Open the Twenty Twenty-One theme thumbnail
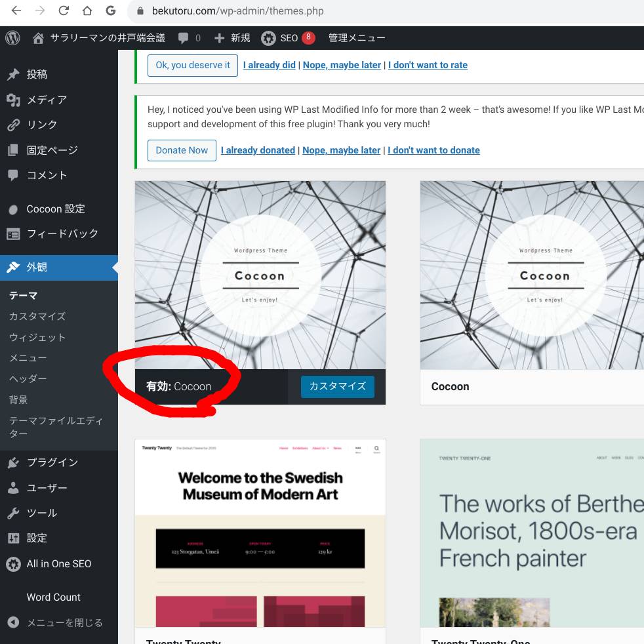644x644 pixels. pos(532,533)
